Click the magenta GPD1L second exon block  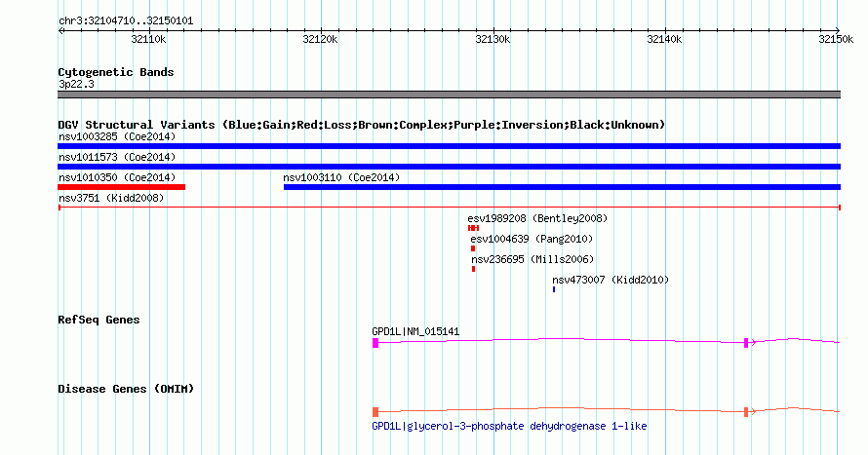click(x=746, y=343)
